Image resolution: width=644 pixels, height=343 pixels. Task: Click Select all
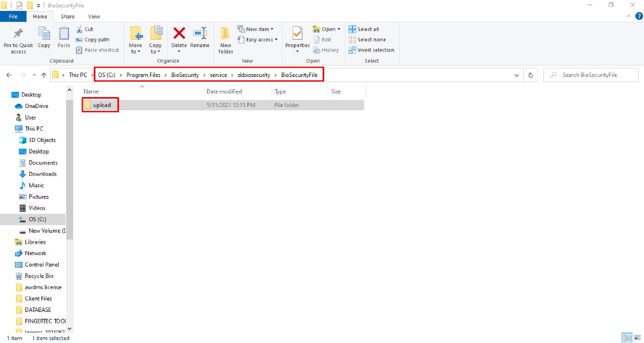point(364,29)
